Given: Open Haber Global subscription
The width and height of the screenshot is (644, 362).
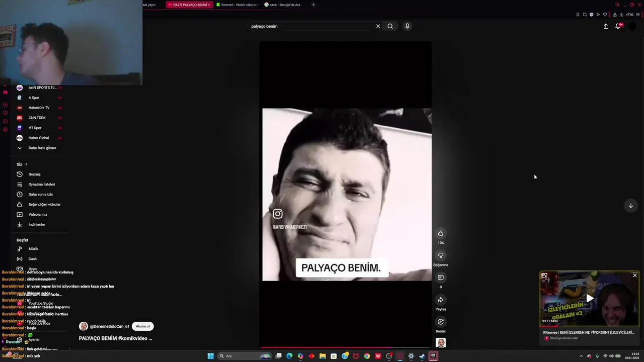Looking at the screenshot, I should 39,138.
